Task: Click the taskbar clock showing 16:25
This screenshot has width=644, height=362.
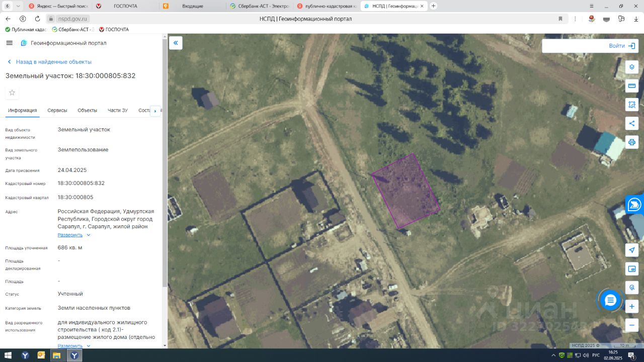Action: pos(613,355)
